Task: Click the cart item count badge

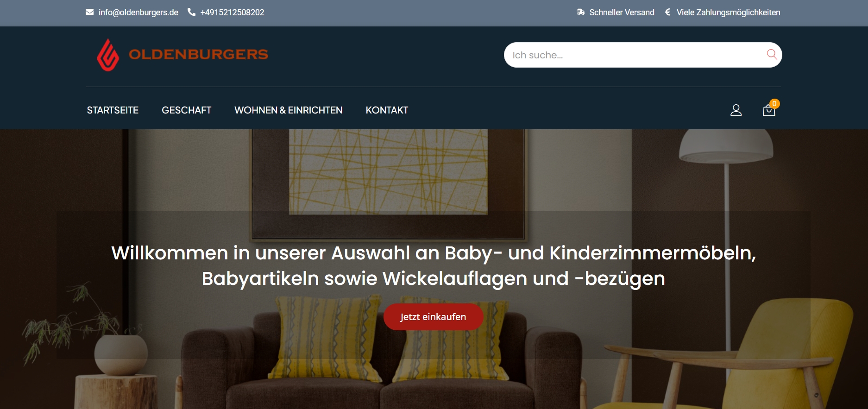Action: pyautogui.click(x=774, y=104)
